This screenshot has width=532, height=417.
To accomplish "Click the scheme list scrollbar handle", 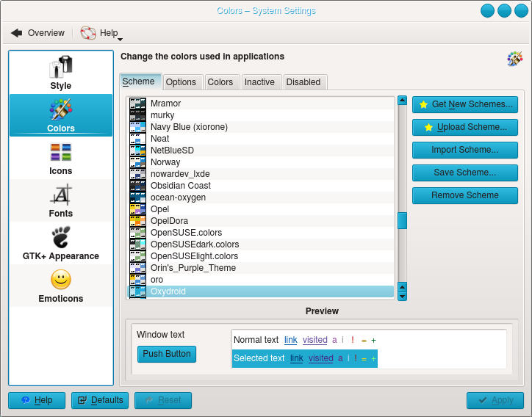I will click(x=402, y=221).
